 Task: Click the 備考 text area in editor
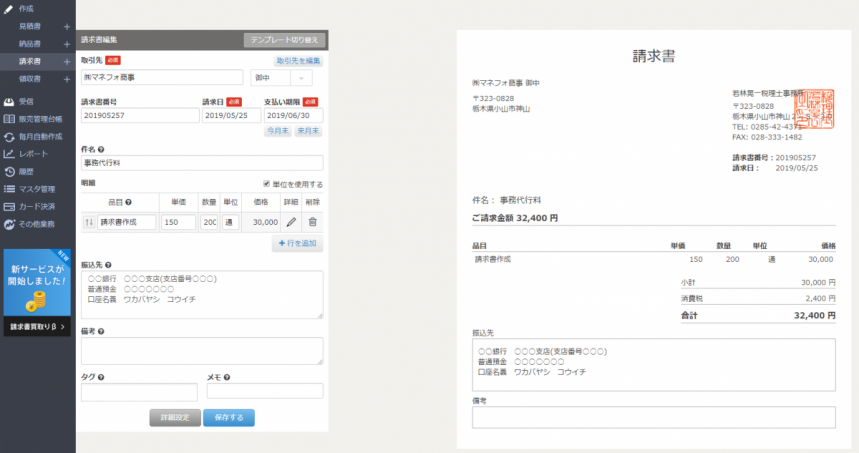pyautogui.click(x=202, y=351)
